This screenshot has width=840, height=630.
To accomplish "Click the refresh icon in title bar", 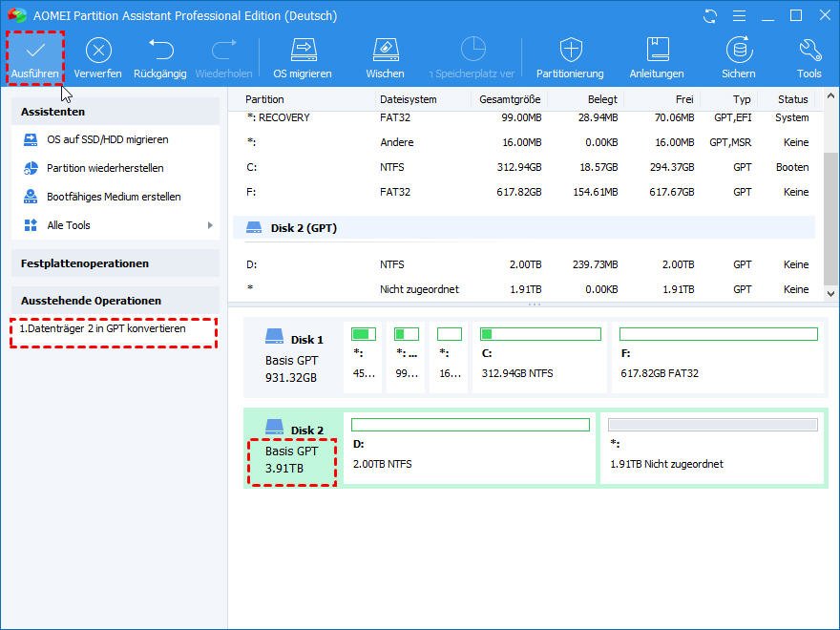I will [710, 16].
